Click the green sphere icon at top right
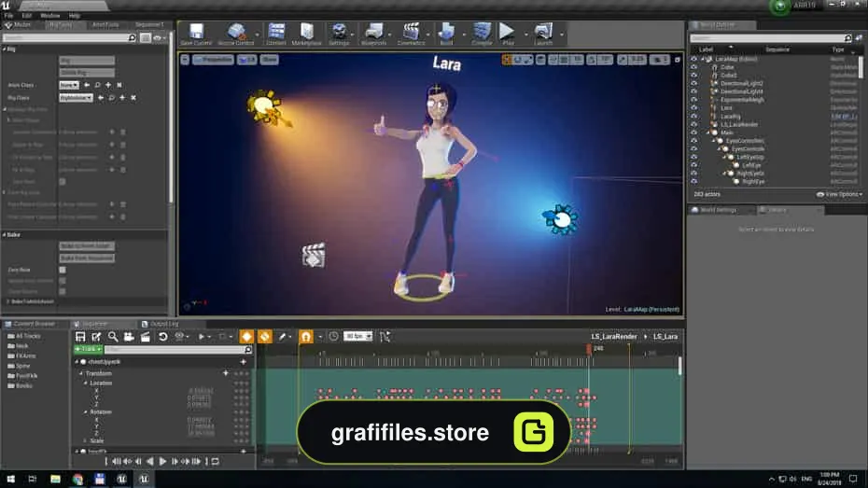This screenshot has width=868, height=488. pyautogui.click(x=780, y=7)
